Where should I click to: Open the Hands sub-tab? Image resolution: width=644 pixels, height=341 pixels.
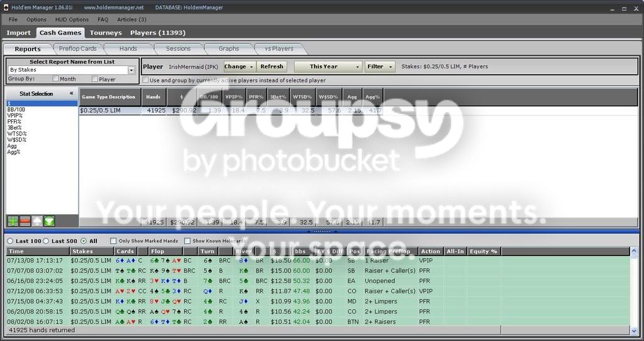pos(128,48)
